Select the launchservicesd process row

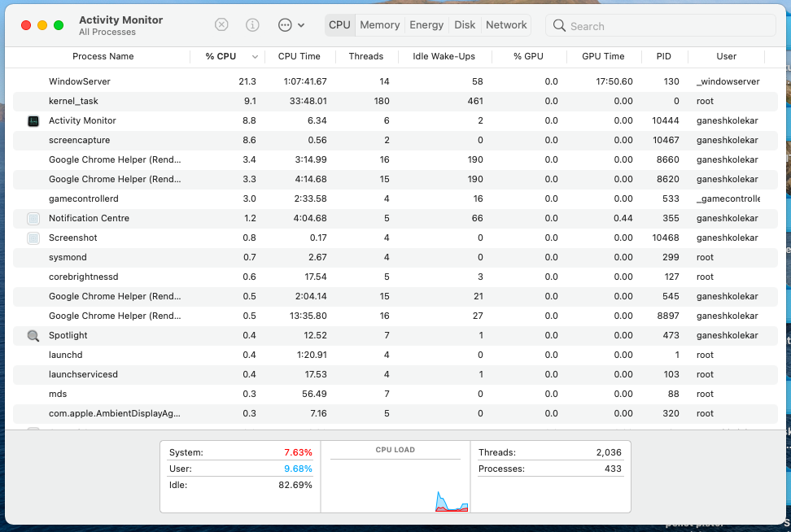click(395, 375)
